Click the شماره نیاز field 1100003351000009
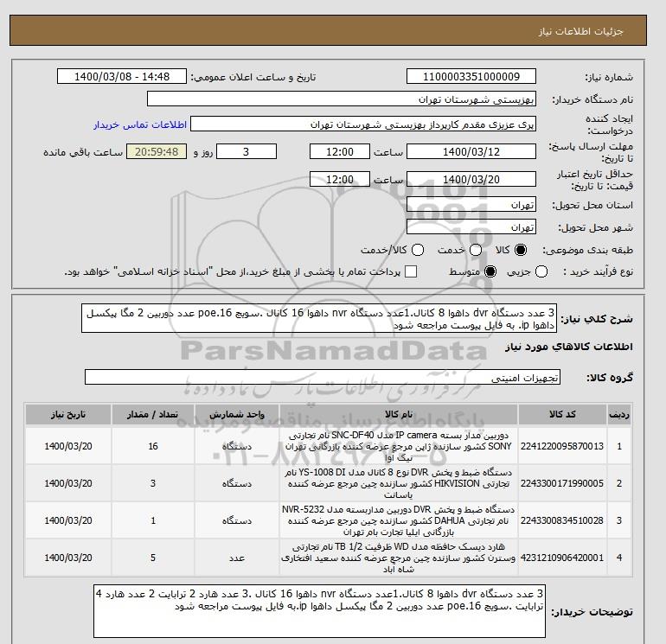 click(x=471, y=76)
